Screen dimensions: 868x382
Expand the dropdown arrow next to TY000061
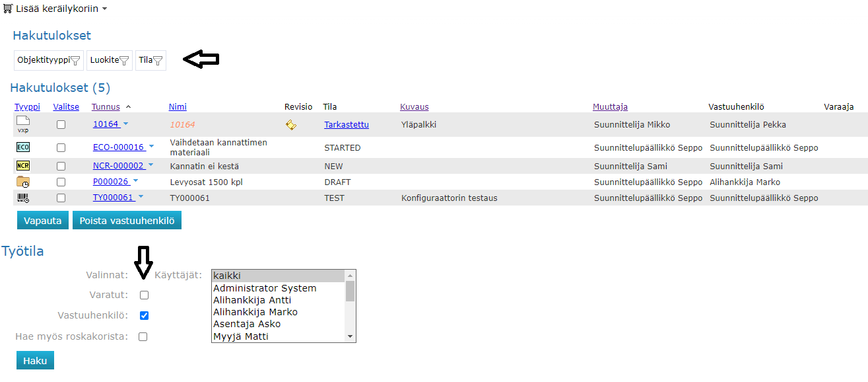coord(140,197)
